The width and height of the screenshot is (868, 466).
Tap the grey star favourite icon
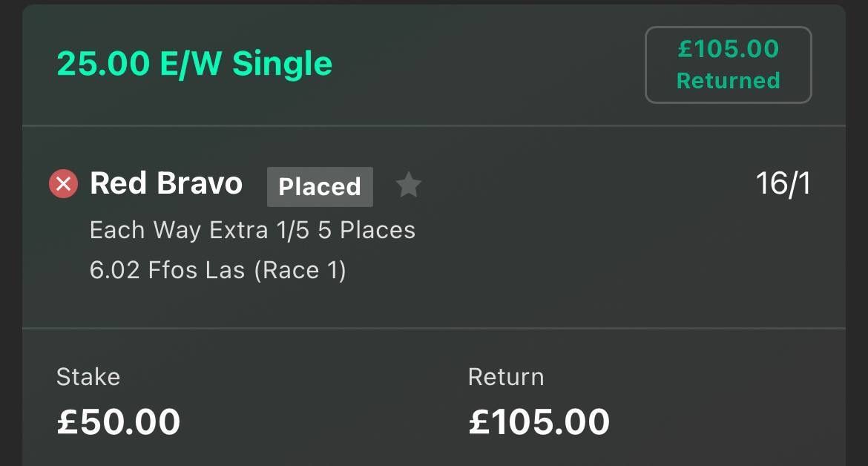pos(408,186)
